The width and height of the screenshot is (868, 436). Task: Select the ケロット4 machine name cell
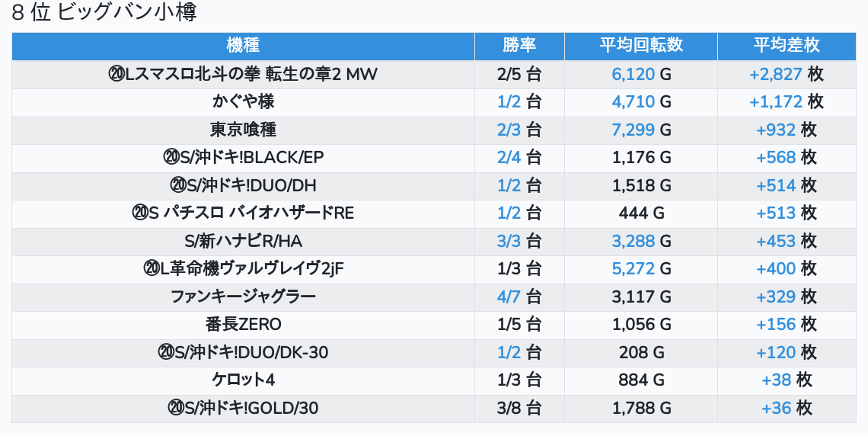point(243,380)
